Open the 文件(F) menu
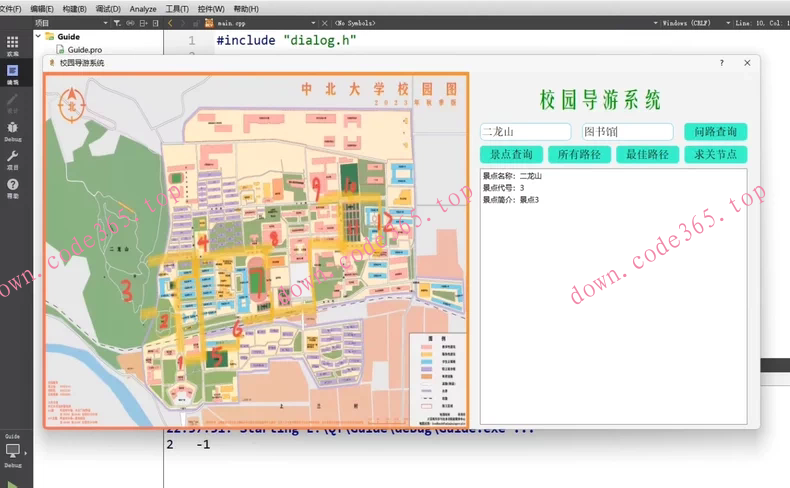The width and height of the screenshot is (790, 488). pyautogui.click(x=10, y=9)
